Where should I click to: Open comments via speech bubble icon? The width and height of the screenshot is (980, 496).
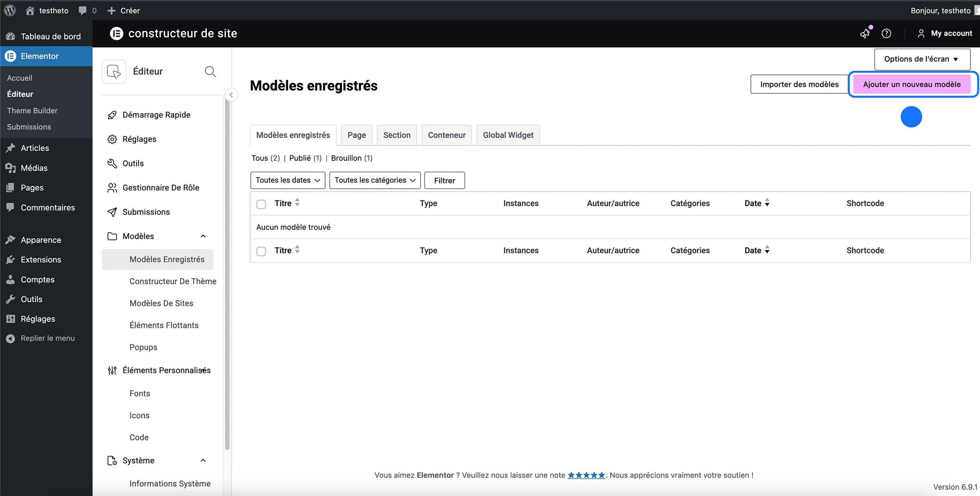coord(83,10)
